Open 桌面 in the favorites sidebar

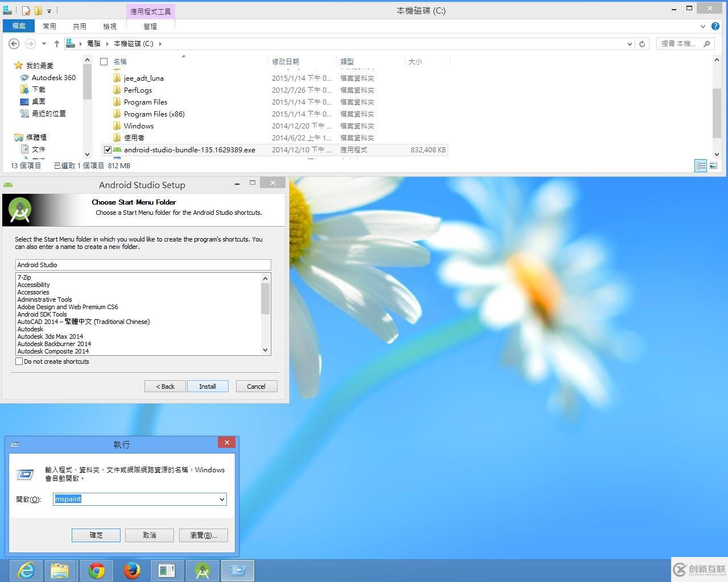point(38,102)
